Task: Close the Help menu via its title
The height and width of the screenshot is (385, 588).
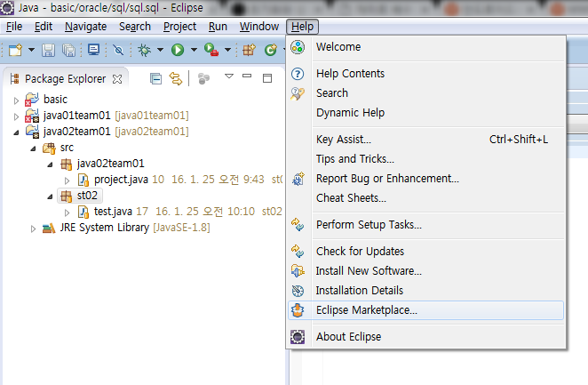Action: (302, 27)
